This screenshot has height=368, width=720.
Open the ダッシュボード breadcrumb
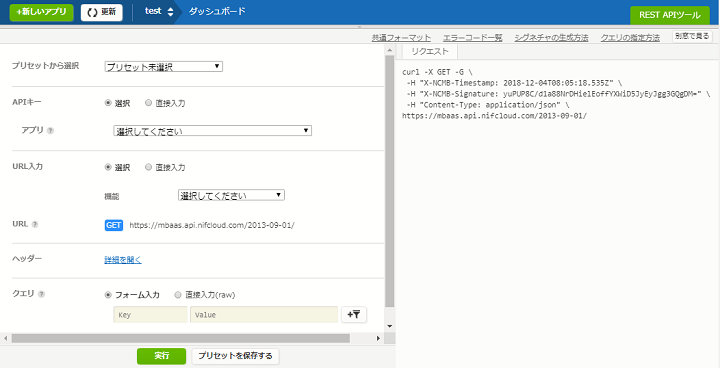coord(217,11)
